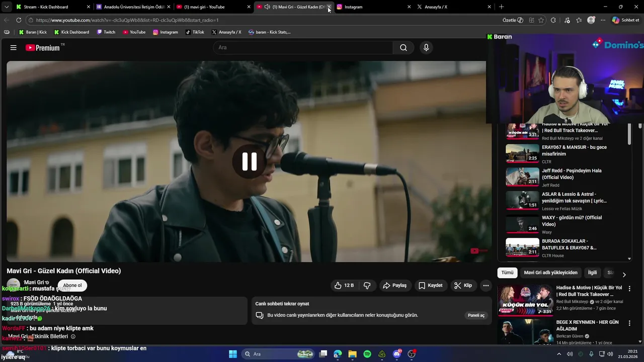Open Kick Dashboard bookmark
The height and width of the screenshot is (362, 644).
point(70,32)
